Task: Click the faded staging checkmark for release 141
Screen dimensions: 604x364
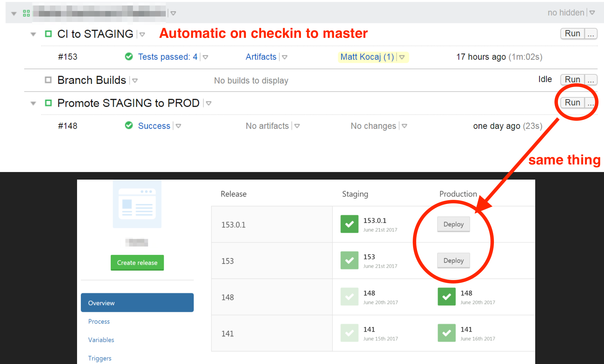Action: coord(349,333)
